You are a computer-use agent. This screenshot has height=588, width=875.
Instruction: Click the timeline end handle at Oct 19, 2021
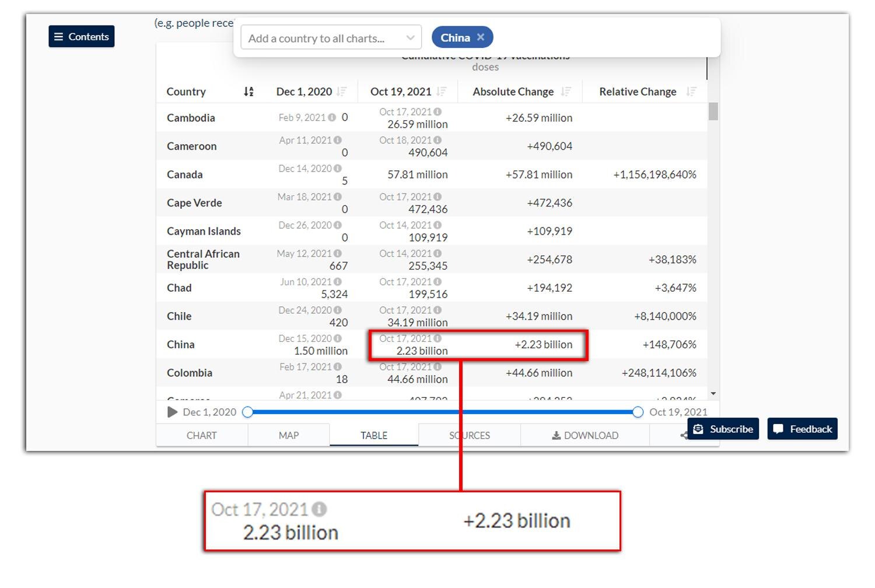[x=638, y=412]
